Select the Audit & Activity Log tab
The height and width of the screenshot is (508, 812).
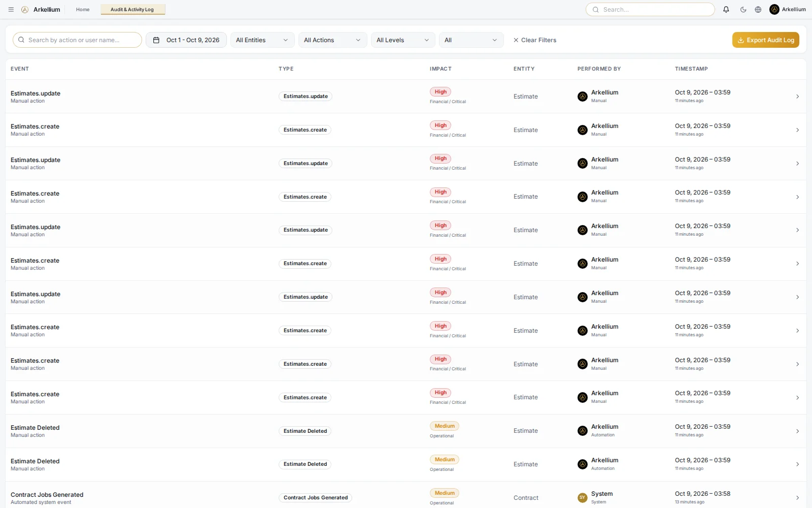tap(132, 10)
